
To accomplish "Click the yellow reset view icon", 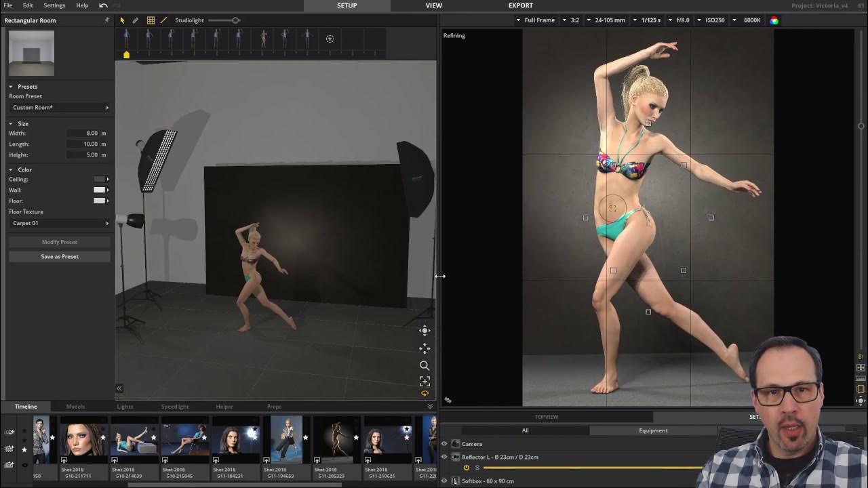I will pyautogui.click(x=425, y=394).
